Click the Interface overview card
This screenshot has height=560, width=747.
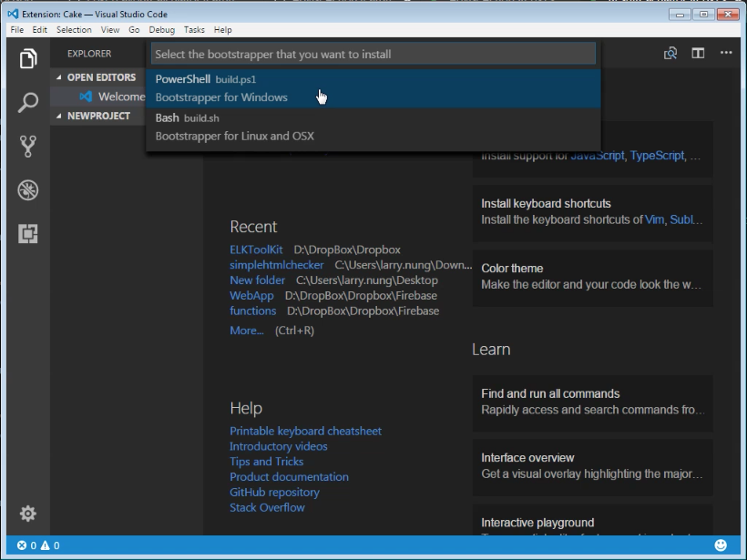593,467
